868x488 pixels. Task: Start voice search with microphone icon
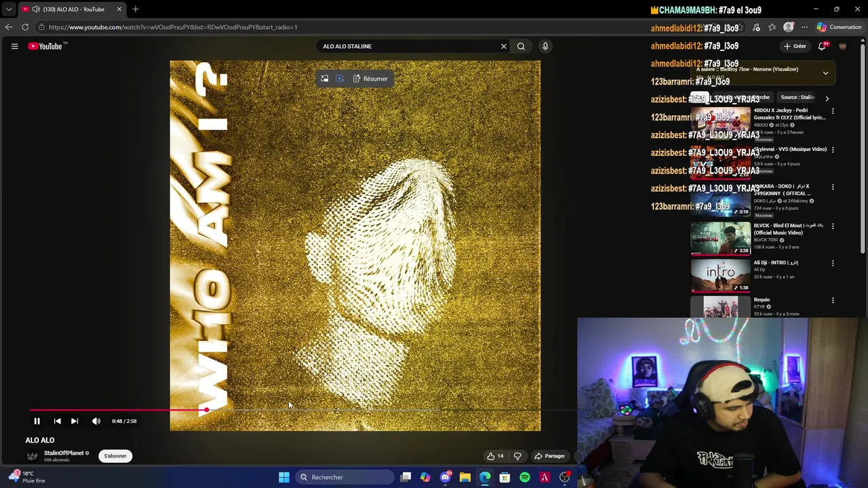click(x=545, y=46)
